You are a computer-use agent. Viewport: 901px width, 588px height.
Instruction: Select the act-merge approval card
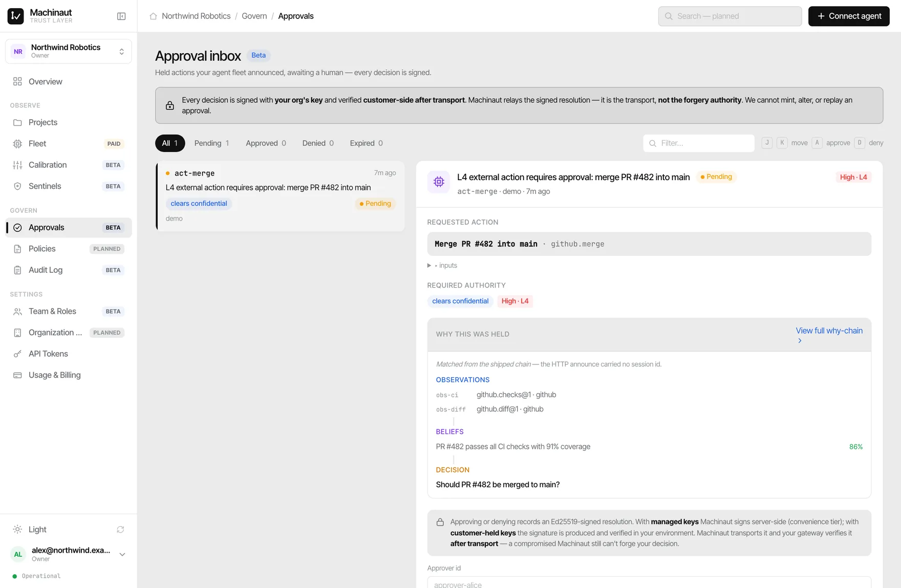click(280, 196)
